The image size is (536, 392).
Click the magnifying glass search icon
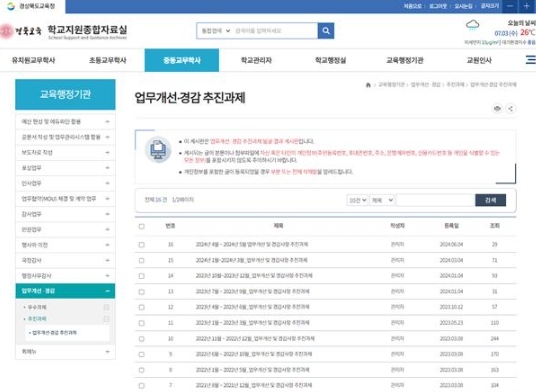[x=326, y=31]
